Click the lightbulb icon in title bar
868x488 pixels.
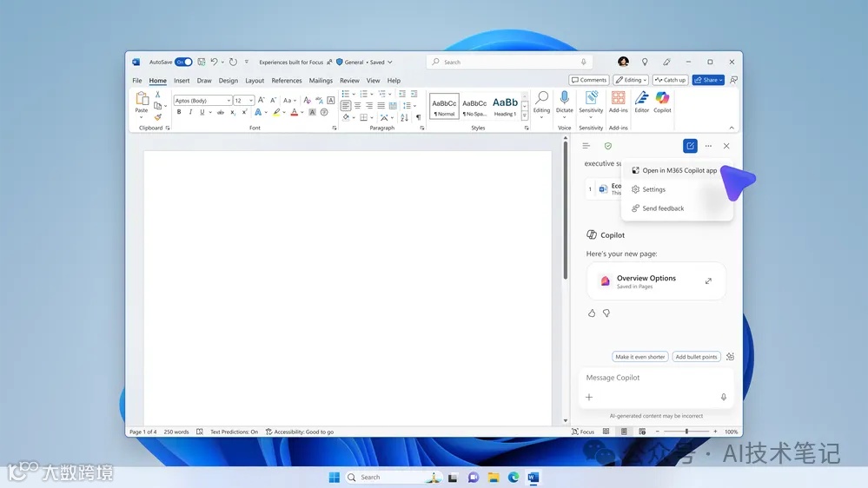[x=645, y=62]
